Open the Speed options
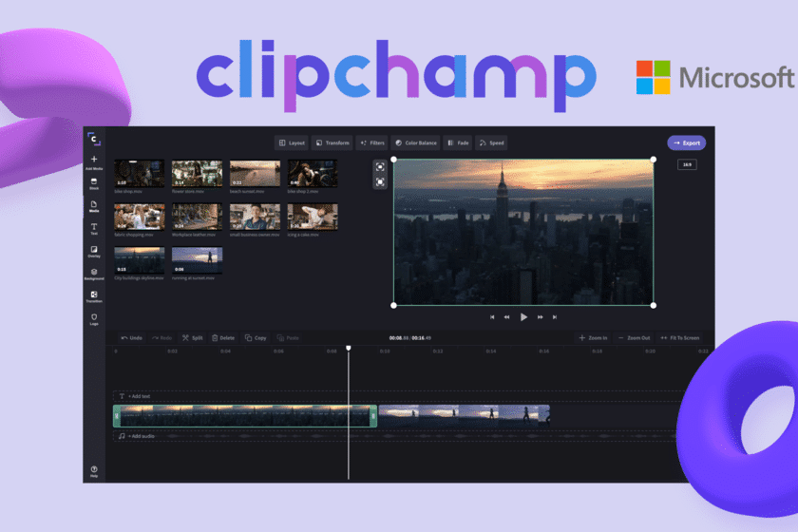Viewport: 798px width, 532px height. (x=491, y=143)
